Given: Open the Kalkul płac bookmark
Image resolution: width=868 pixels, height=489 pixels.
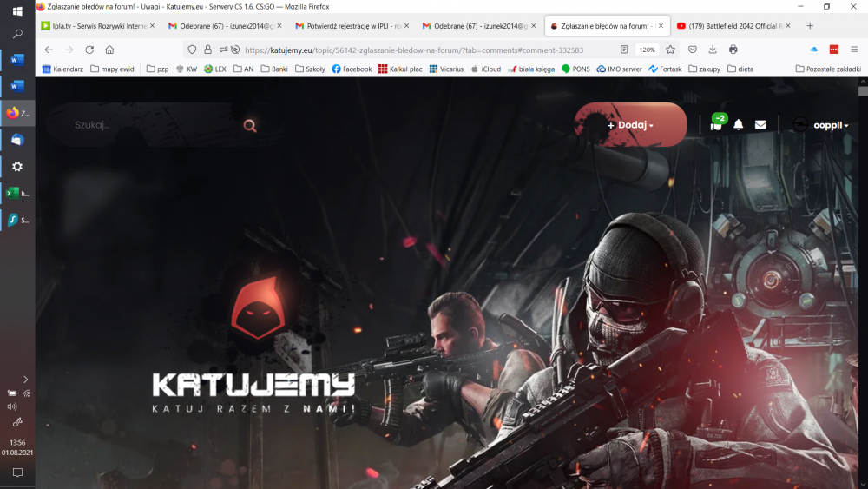Looking at the screenshot, I should coord(400,69).
